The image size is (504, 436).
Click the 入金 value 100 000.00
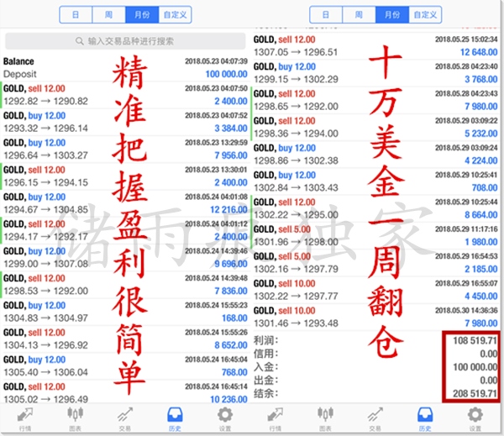[475, 367]
